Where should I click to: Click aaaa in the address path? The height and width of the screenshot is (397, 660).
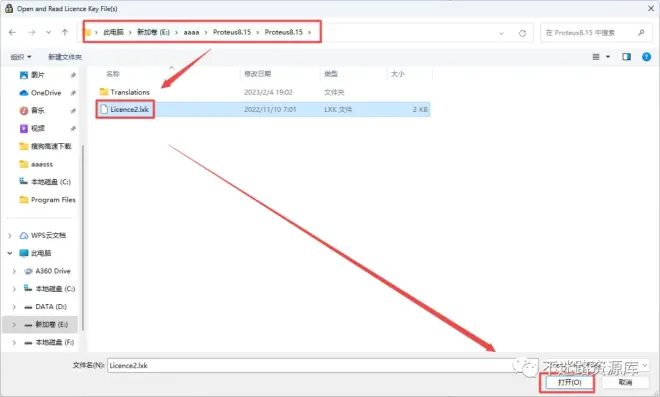point(191,32)
